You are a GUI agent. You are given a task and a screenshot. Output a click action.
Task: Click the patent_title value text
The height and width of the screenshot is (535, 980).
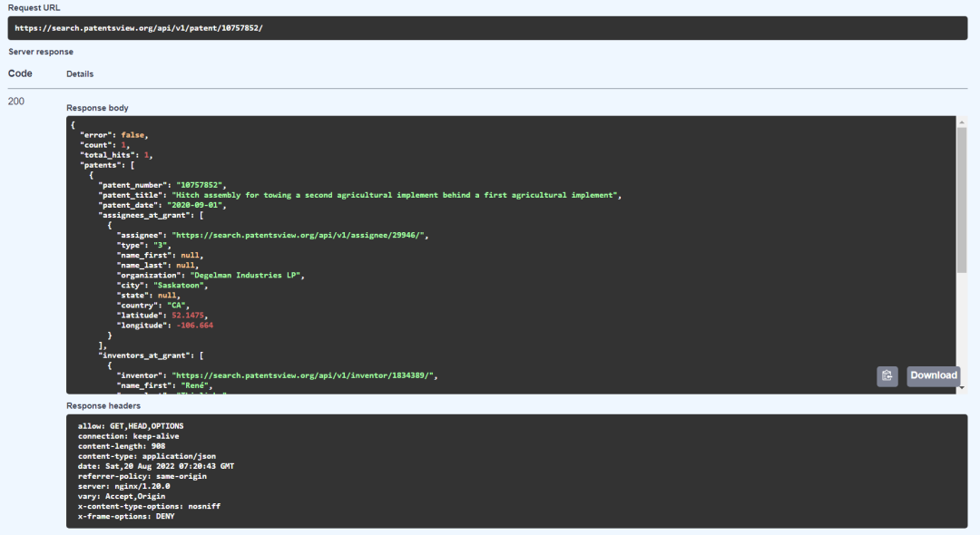pos(395,195)
